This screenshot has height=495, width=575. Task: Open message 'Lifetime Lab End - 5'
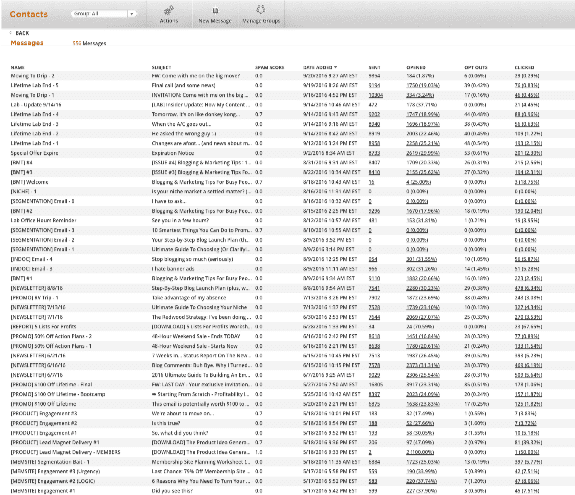(34, 85)
